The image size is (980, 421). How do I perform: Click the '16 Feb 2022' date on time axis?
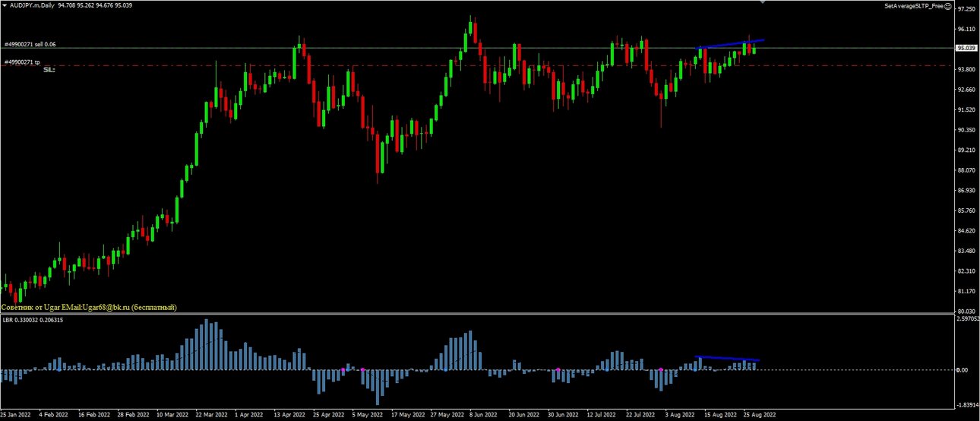point(94,416)
